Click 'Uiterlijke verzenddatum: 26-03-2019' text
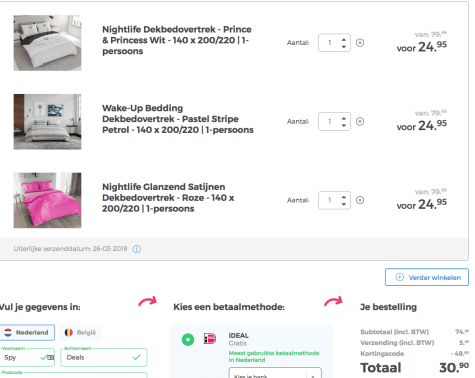The width and height of the screenshot is (475, 378). point(70,249)
